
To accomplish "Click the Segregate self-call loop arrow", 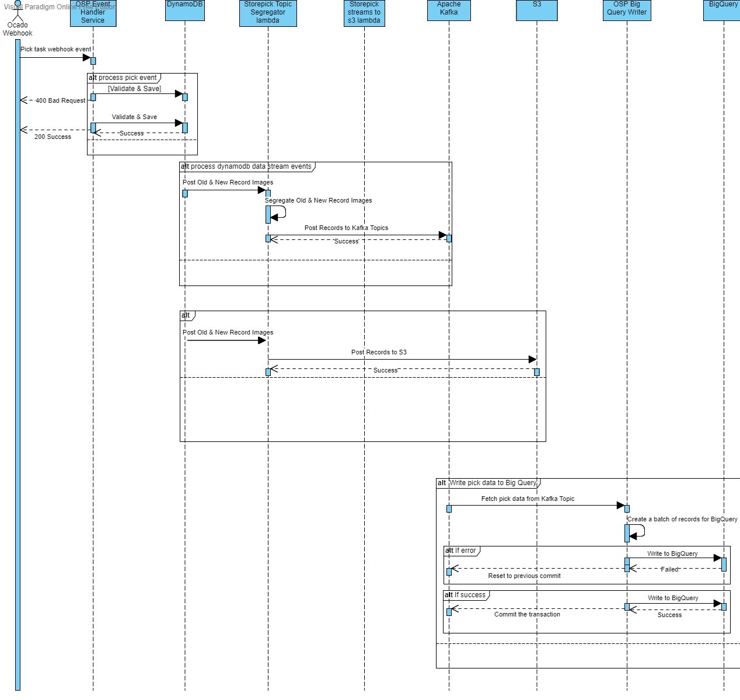I will tap(279, 213).
